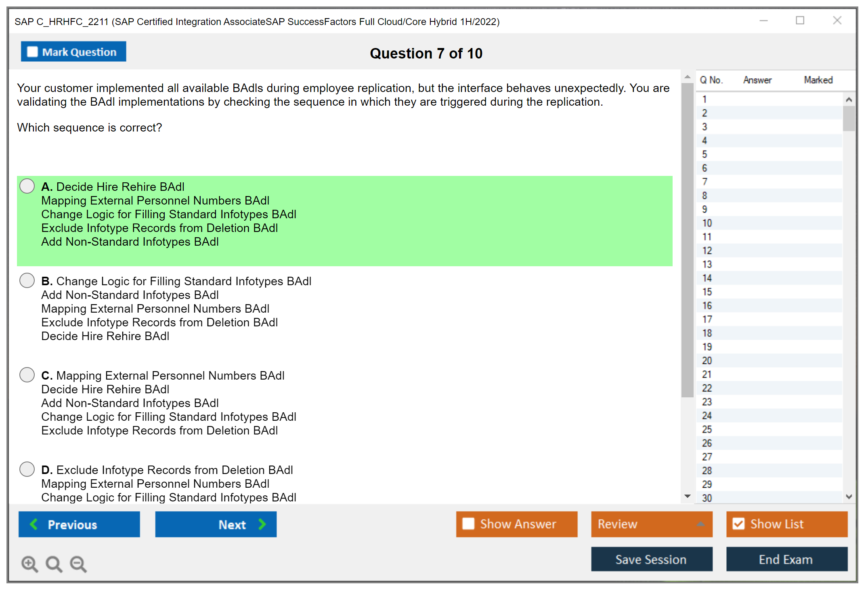Enable the Show Answer checkbox
The image size is (868, 593).
(x=468, y=524)
